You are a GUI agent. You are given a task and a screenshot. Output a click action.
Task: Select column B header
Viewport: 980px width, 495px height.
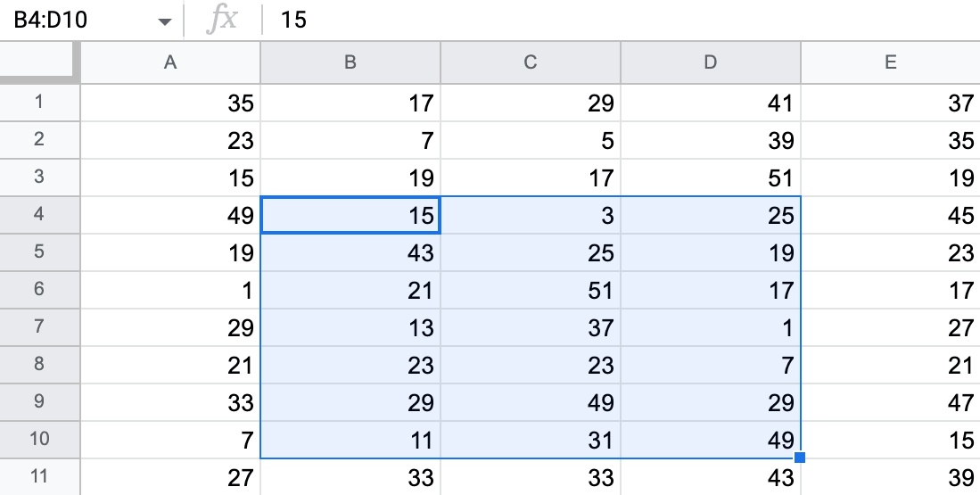click(x=350, y=62)
